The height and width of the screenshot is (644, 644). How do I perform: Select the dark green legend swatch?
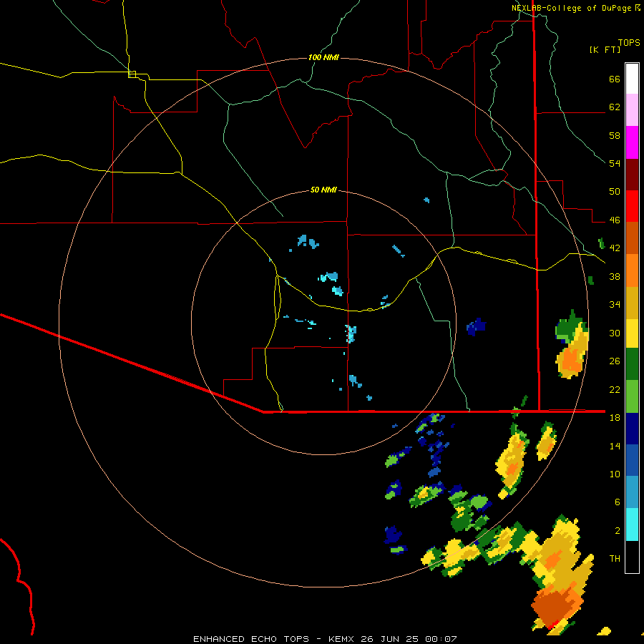632,364
